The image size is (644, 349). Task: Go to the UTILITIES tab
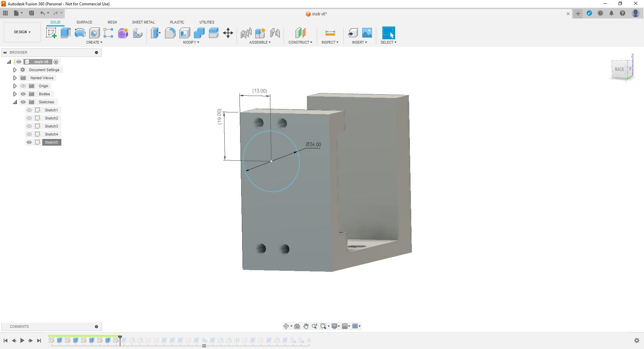207,22
